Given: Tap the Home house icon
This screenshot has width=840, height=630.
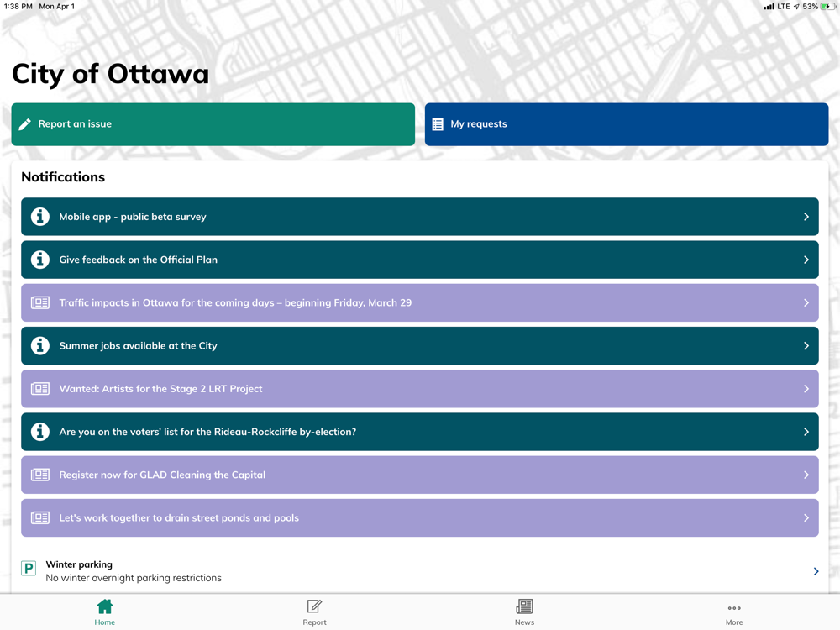Looking at the screenshot, I should 105,606.
